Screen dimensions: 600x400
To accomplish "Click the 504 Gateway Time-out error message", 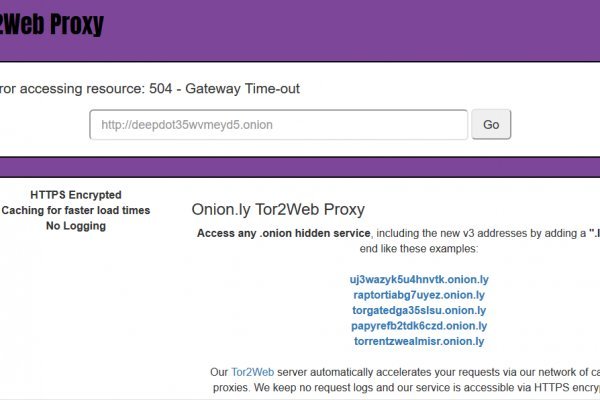I will (x=150, y=88).
